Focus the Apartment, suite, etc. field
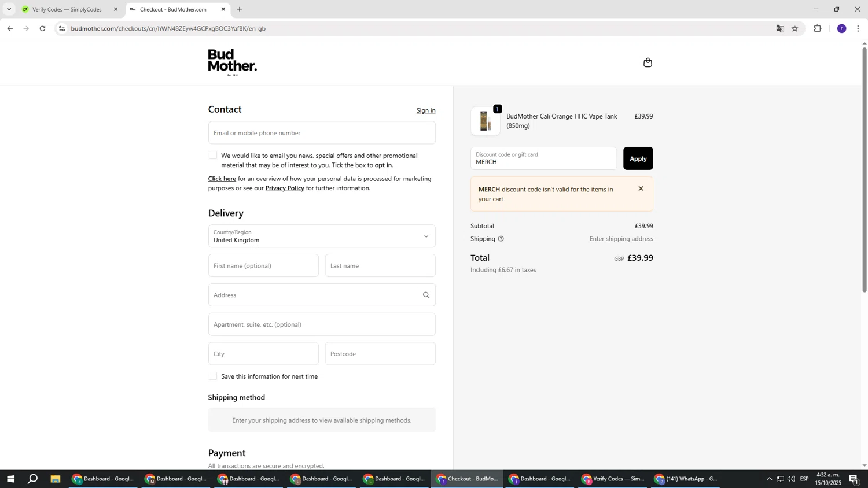868x488 pixels. pos(322,324)
